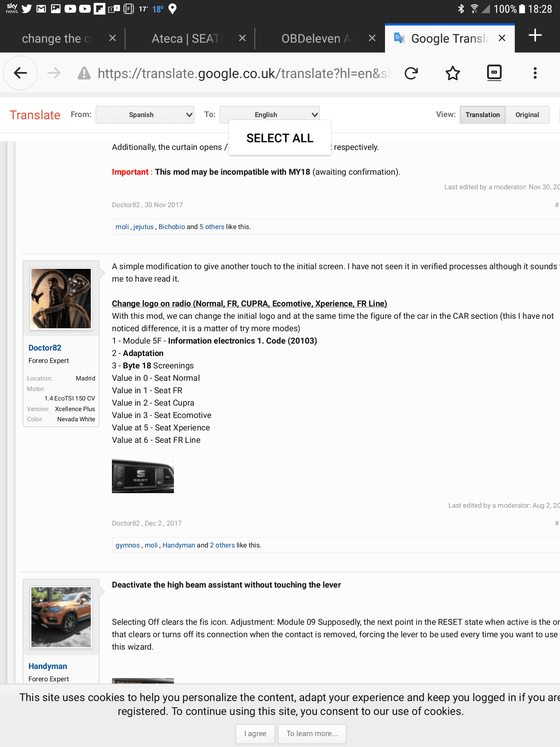Switch view to Original
The height and width of the screenshot is (747, 560).
pos(527,115)
